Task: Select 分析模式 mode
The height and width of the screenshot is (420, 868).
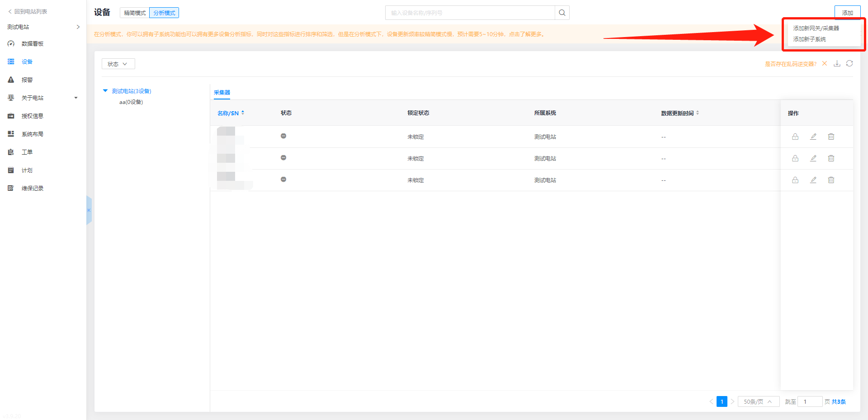Action: pos(164,13)
